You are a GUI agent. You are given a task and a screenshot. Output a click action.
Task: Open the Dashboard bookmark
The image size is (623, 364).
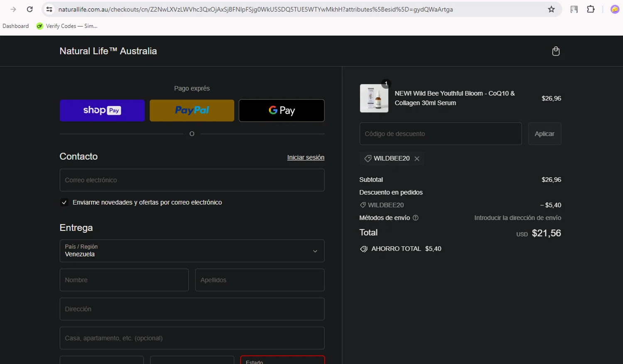point(16,26)
